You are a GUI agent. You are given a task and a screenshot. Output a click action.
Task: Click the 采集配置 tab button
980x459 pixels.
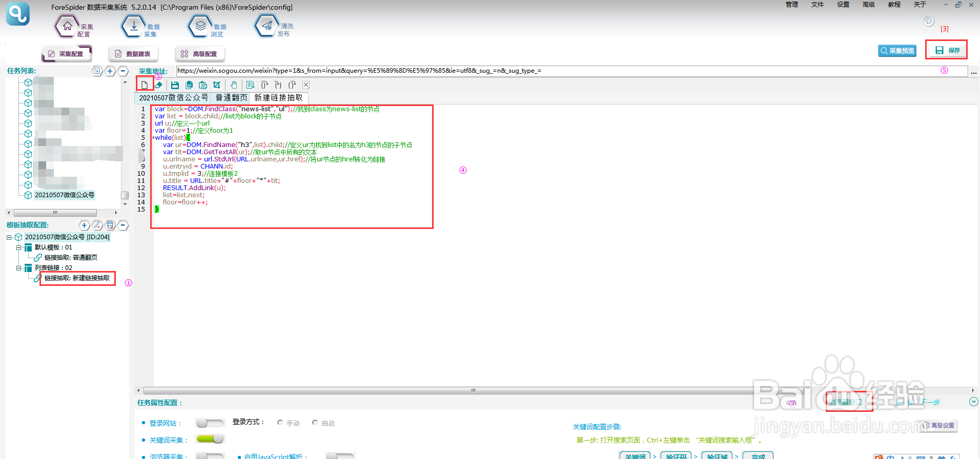(67, 54)
